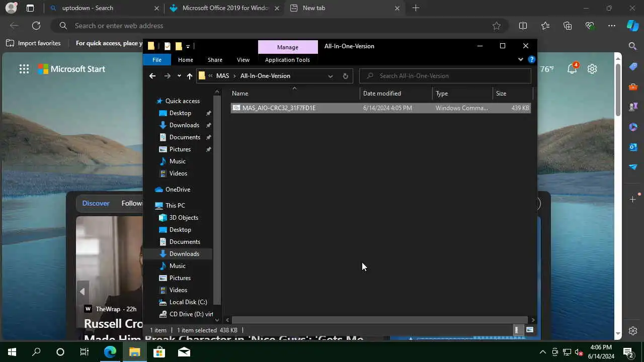Open Microsoft Store from taskbar

[159, 352]
